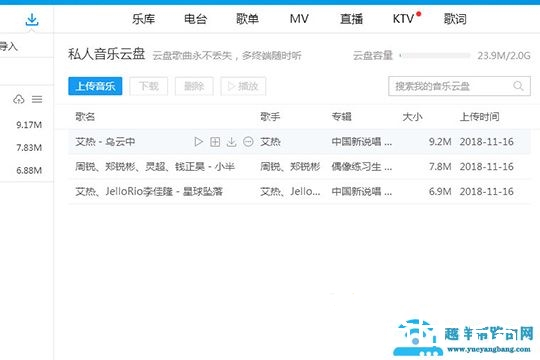The image size is (540, 360).
Task: Add 艾热 - 乌云中 to playlist
Action: [x=215, y=142]
